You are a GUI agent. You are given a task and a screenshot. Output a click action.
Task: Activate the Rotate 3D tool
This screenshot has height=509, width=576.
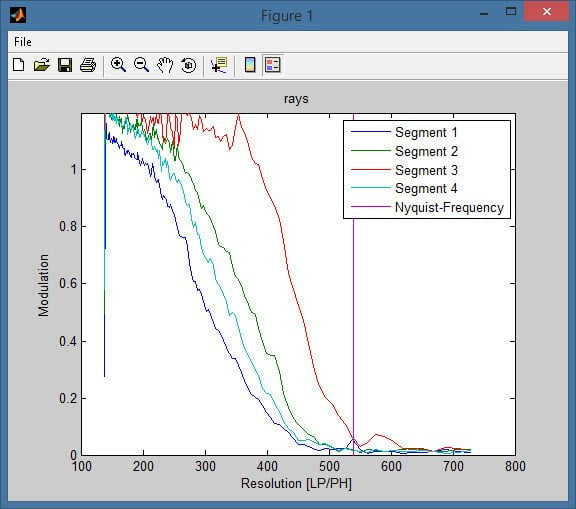pos(189,65)
